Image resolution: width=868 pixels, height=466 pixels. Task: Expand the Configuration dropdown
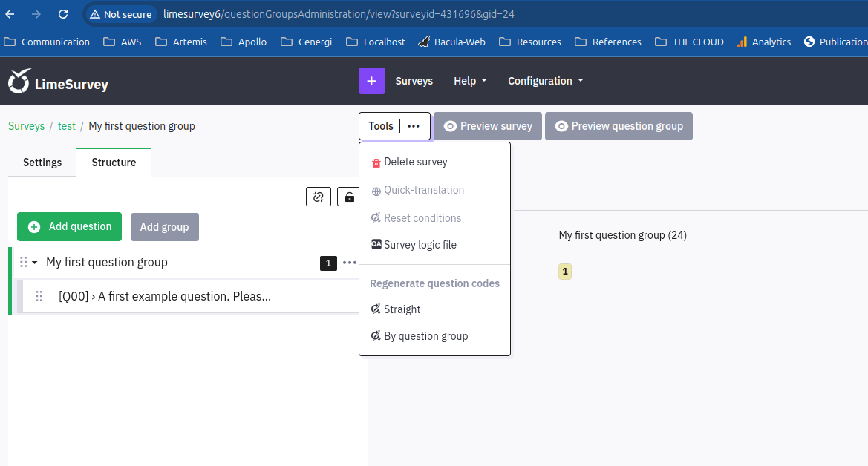(x=545, y=81)
